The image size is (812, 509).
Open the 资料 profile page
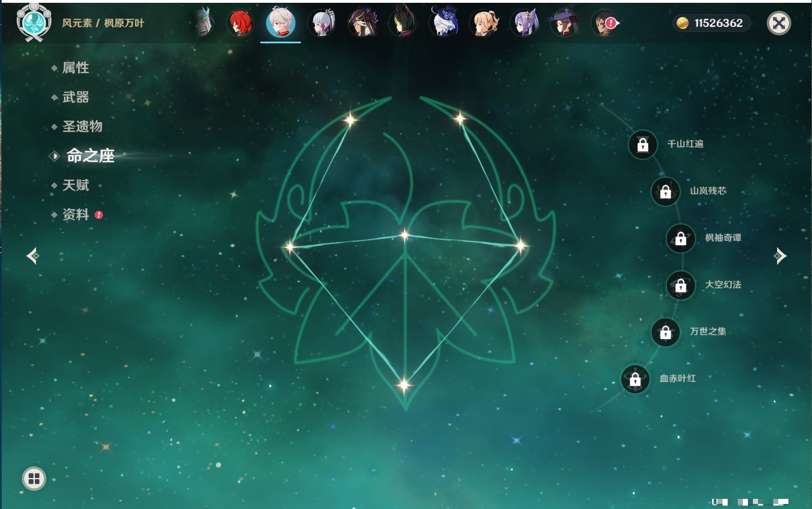75,214
